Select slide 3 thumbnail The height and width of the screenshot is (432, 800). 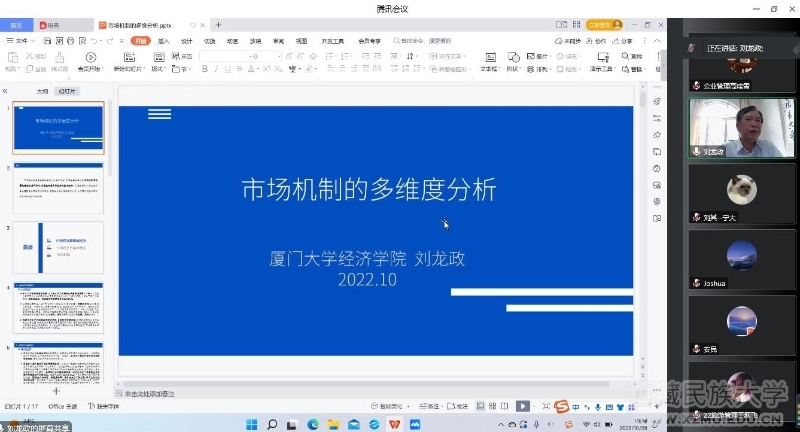(58, 247)
